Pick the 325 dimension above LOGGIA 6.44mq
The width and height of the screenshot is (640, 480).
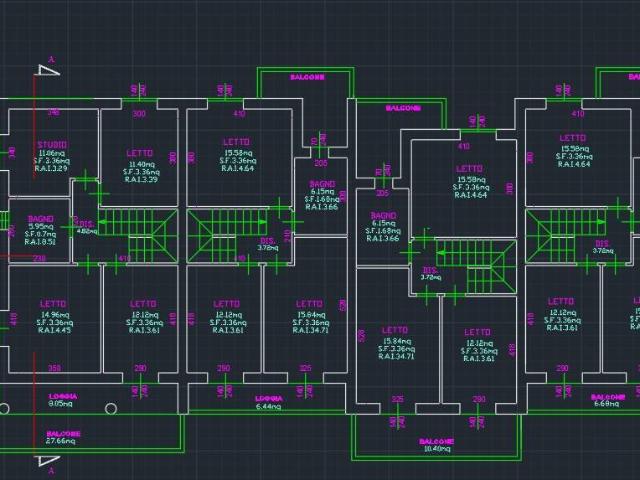[x=305, y=368]
